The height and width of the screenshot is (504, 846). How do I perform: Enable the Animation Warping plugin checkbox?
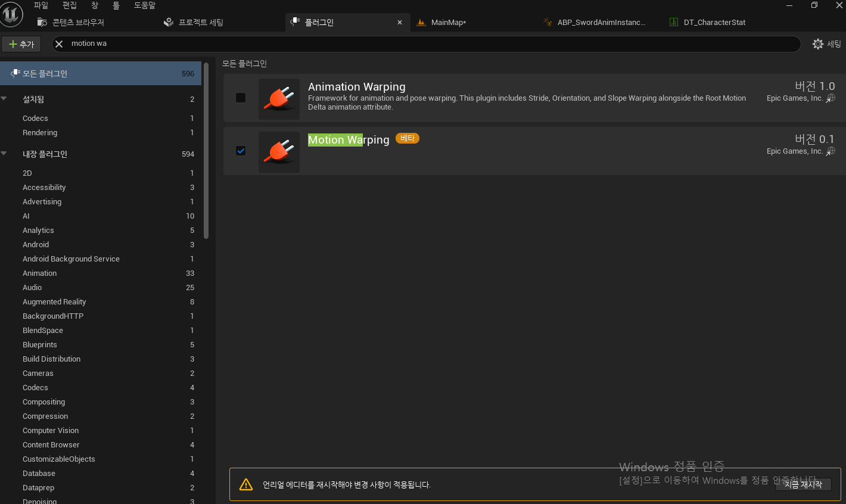[241, 98]
